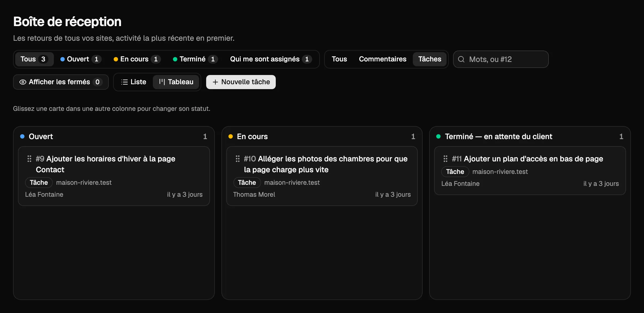Click 'il y a 3 jours' on card #9
The width and height of the screenshot is (644, 313).
pos(185,195)
